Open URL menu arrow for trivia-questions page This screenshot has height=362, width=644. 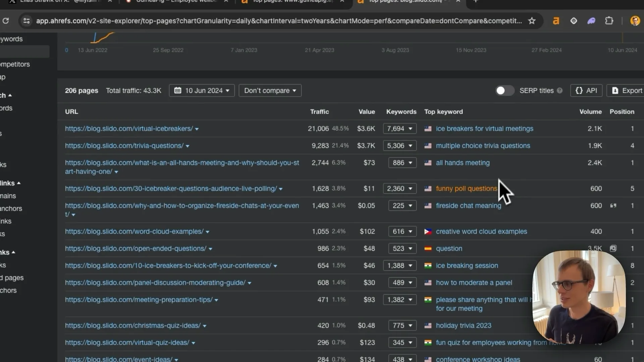pyautogui.click(x=187, y=146)
